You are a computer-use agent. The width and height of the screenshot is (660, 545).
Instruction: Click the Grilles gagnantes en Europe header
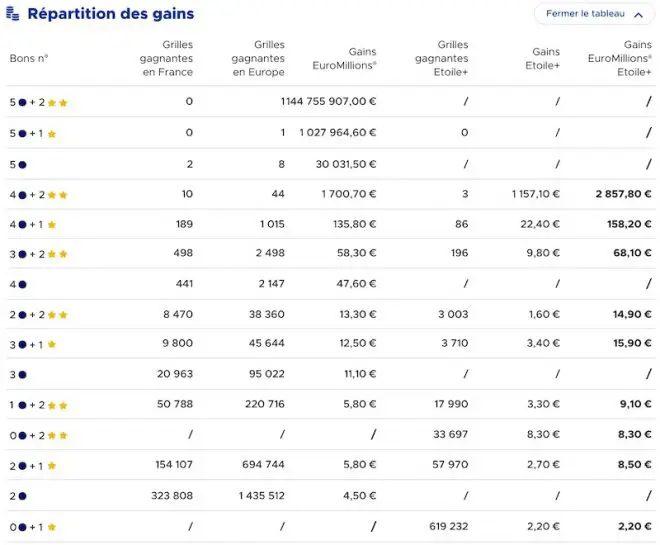258,58
